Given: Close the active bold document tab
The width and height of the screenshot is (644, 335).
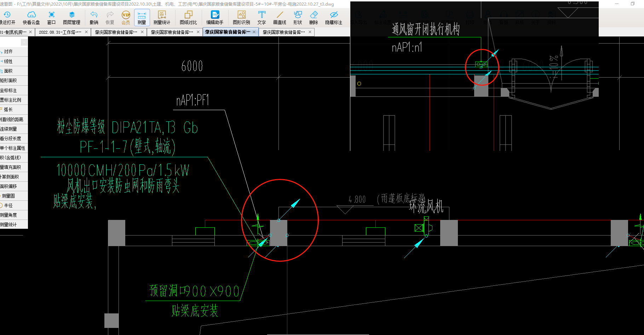Looking at the screenshot, I should click(254, 32).
